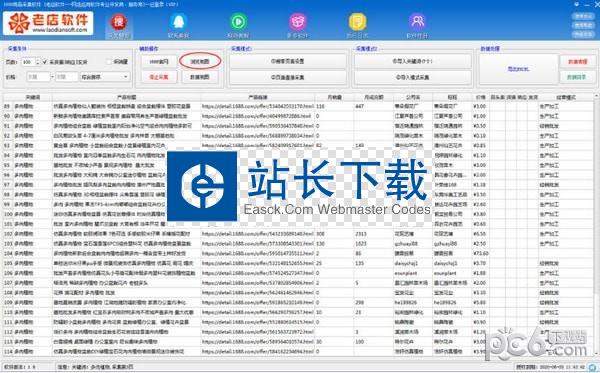Click the software version 1.9 status text
This screenshot has width=600, height=373.
tap(20, 367)
